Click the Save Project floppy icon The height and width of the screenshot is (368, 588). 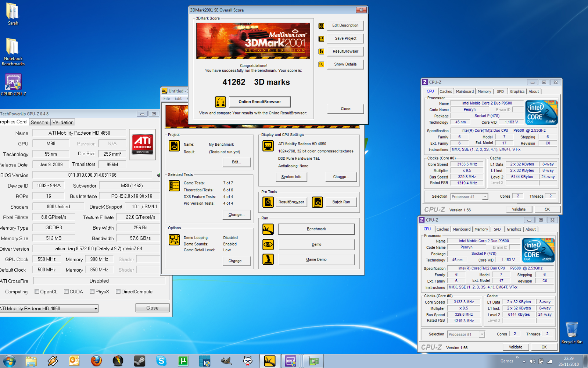pyautogui.click(x=321, y=39)
